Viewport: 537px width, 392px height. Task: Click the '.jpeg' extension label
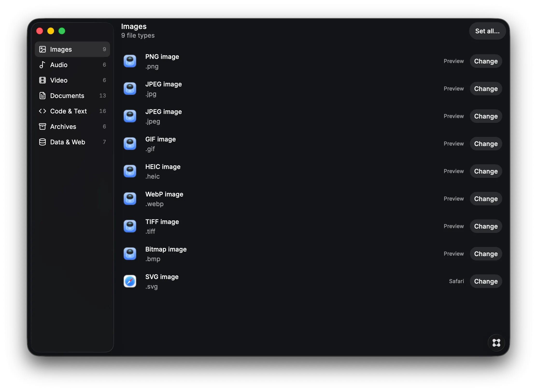coord(153,121)
